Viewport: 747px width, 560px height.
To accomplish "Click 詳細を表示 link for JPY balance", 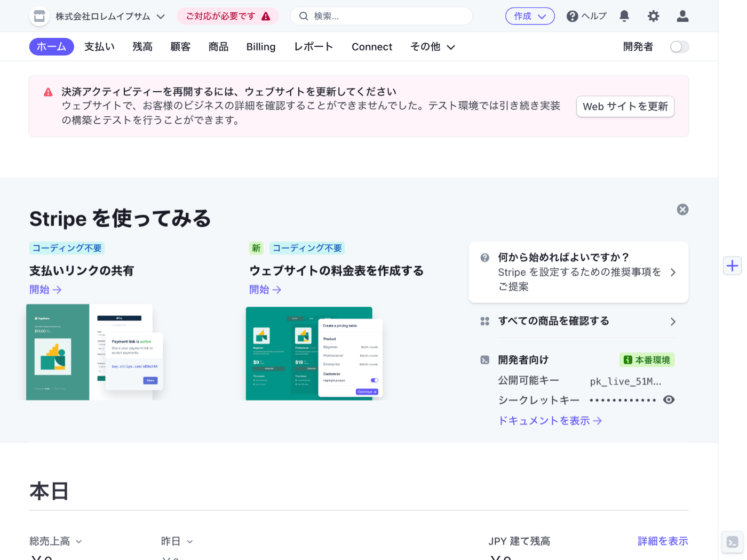I will coord(663,541).
